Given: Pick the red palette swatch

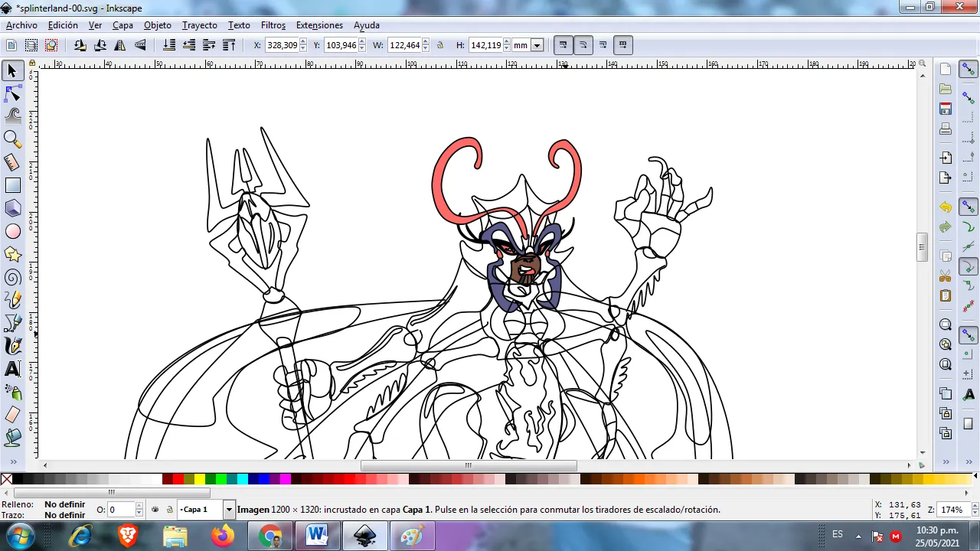Looking at the screenshot, I should [x=178, y=480].
